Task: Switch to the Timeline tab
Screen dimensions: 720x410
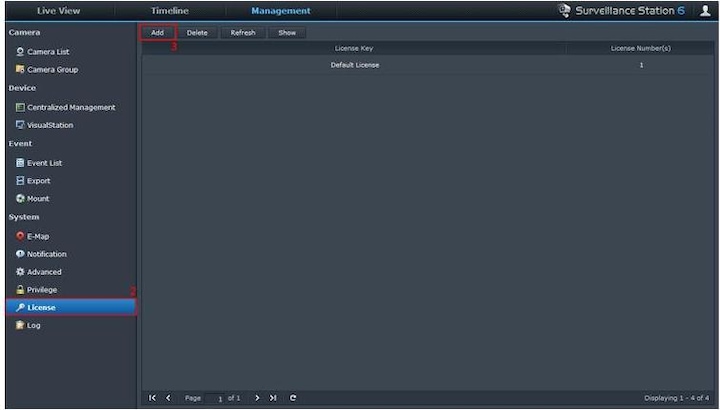Action: pyautogui.click(x=169, y=11)
